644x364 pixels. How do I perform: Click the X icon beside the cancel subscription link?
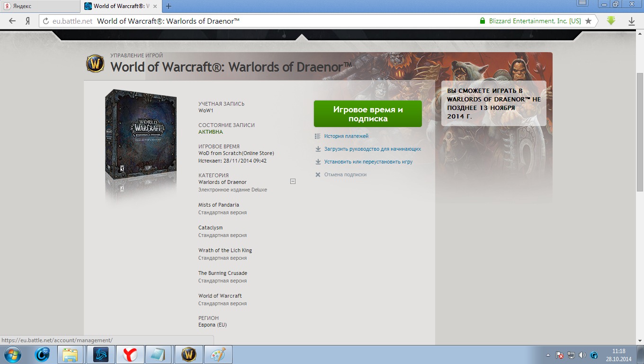(x=318, y=174)
